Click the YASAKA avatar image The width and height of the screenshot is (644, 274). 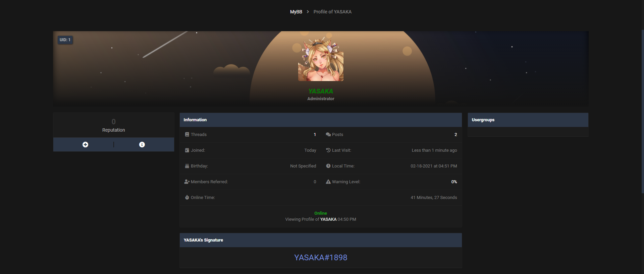click(321, 59)
